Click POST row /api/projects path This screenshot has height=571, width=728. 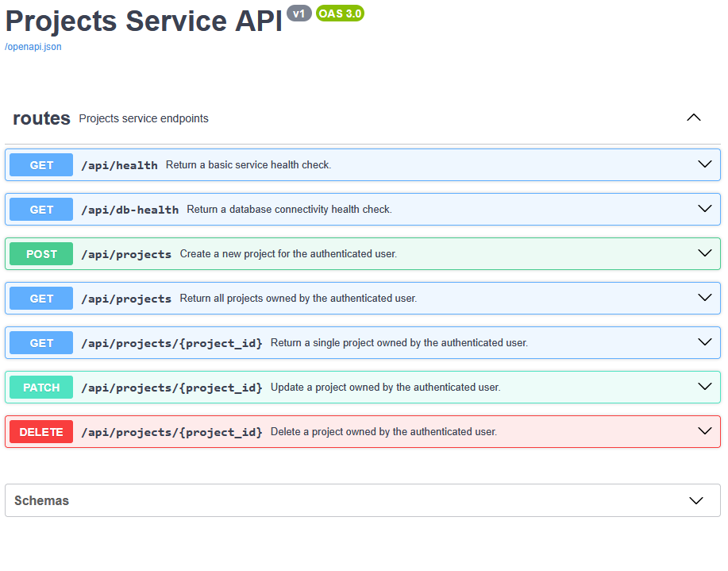coord(126,255)
